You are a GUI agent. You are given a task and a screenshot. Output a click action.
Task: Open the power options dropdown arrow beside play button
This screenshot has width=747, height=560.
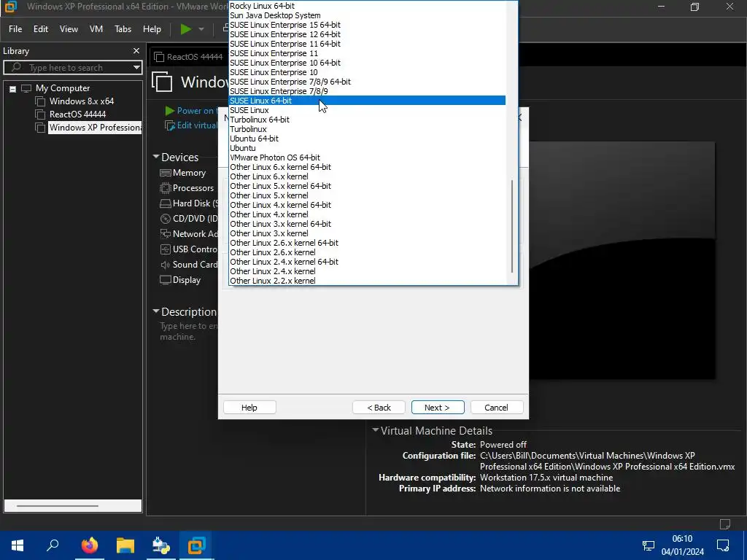click(201, 29)
